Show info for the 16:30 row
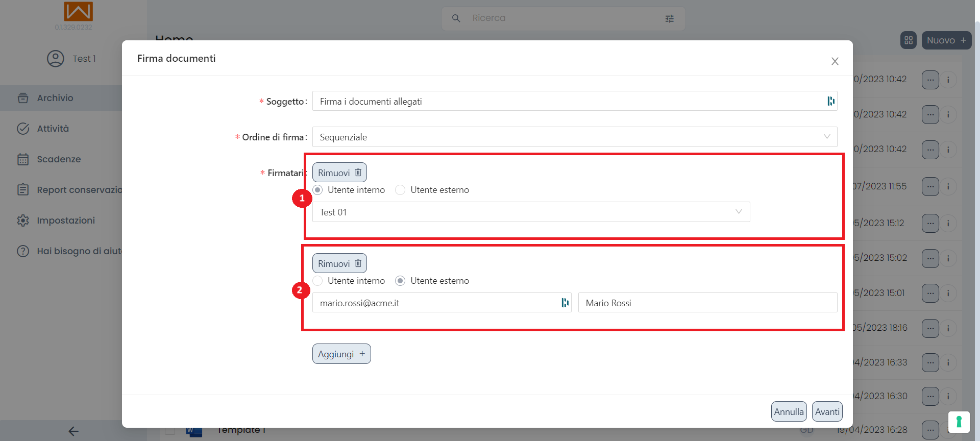 click(948, 396)
